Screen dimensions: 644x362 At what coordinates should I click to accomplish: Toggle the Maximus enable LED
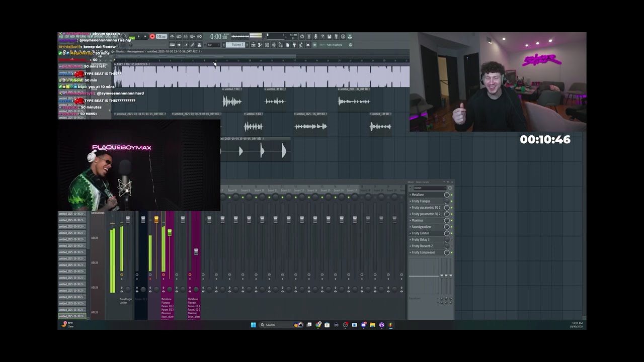451,220
